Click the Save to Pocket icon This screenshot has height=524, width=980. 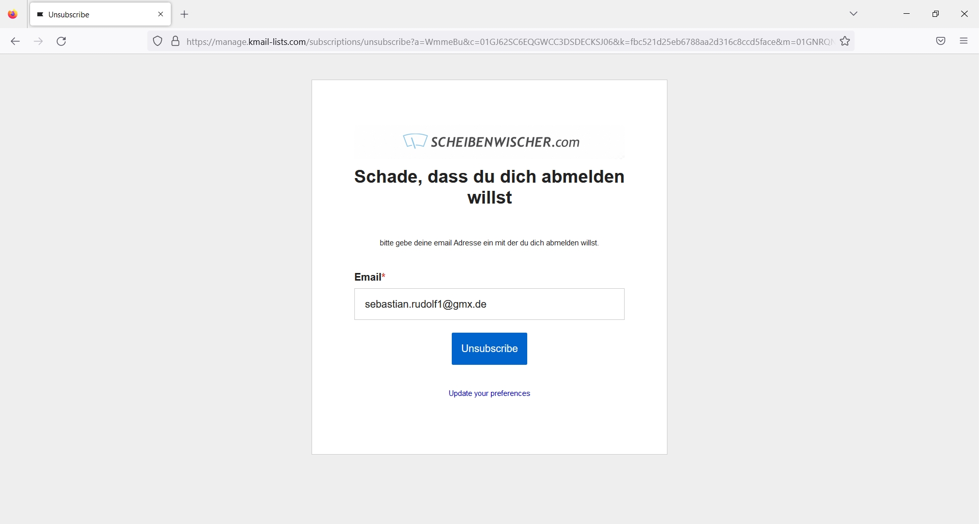click(941, 41)
